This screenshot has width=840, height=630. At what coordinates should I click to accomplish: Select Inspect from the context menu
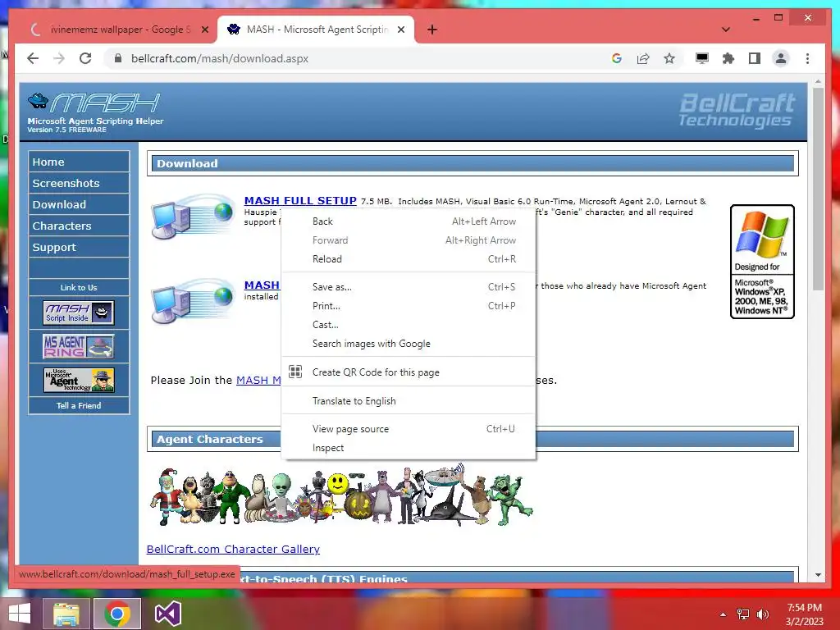(x=409, y=448)
